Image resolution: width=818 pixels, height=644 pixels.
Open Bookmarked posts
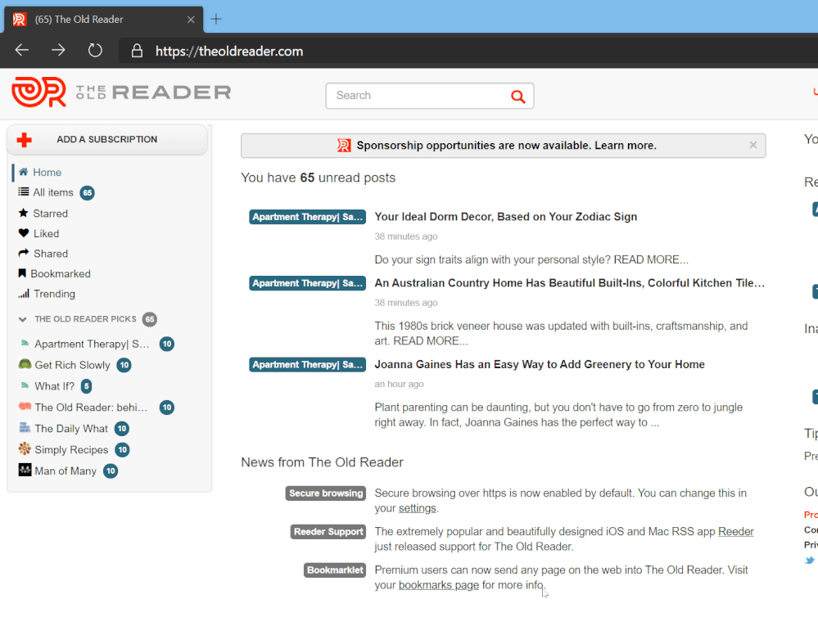click(x=61, y=274)
